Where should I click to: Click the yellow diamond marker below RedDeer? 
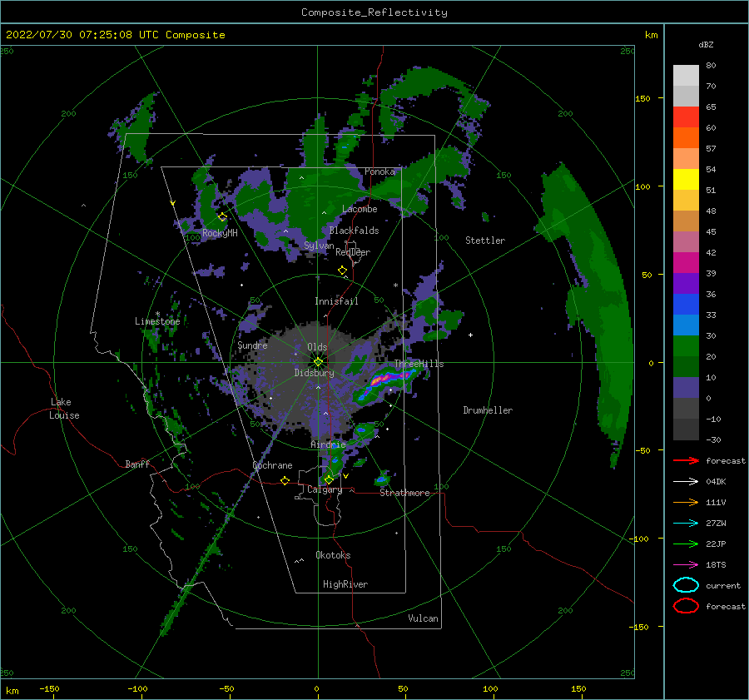point(342,271)
